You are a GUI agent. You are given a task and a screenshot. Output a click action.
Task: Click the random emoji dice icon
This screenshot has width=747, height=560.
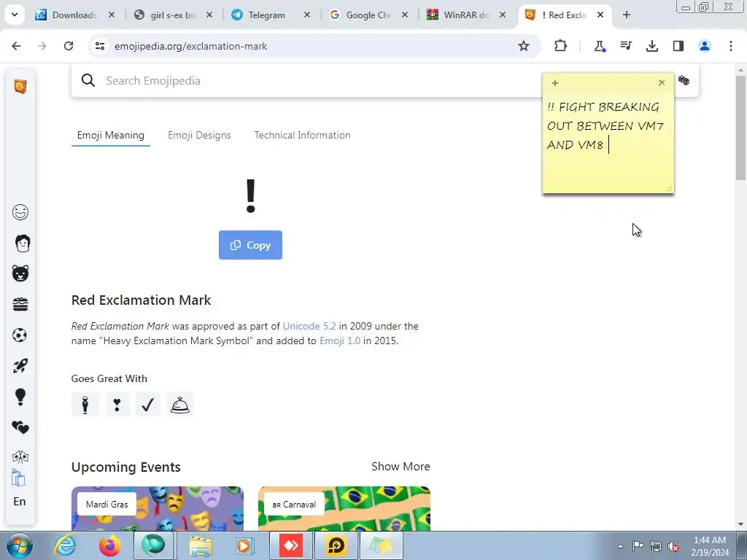(684, 80)
